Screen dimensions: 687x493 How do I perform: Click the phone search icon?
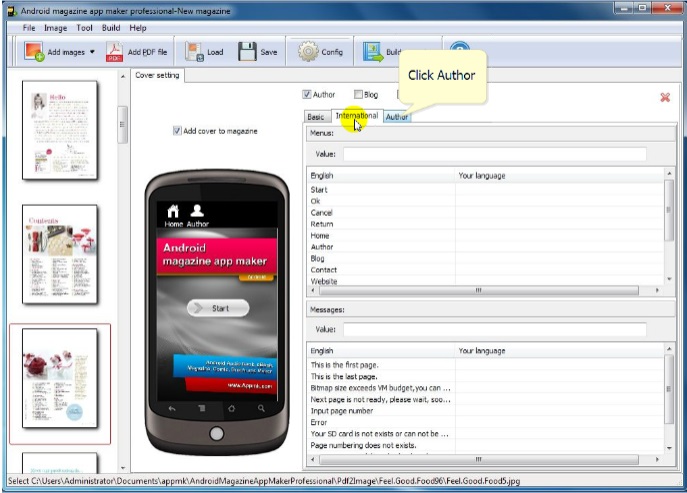tap(261, 408)
